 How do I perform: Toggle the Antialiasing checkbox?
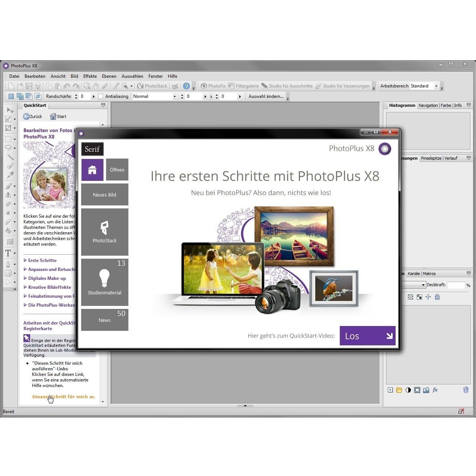(100, 96)
